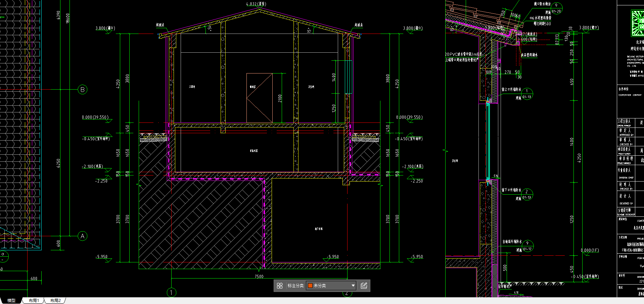The height and width of the screenshot is (304, 644).
Task: Click the 窗上口外墙防水 annotation
Action: coord(511,89)
